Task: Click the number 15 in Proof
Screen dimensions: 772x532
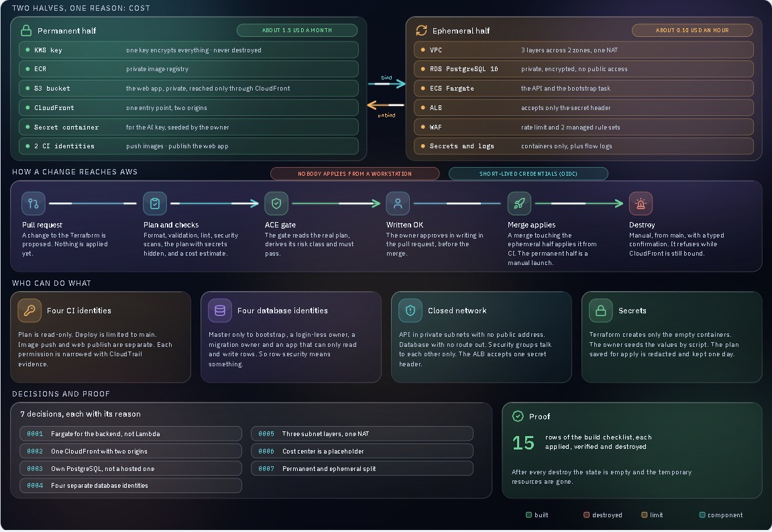Action: coord(523,443)
